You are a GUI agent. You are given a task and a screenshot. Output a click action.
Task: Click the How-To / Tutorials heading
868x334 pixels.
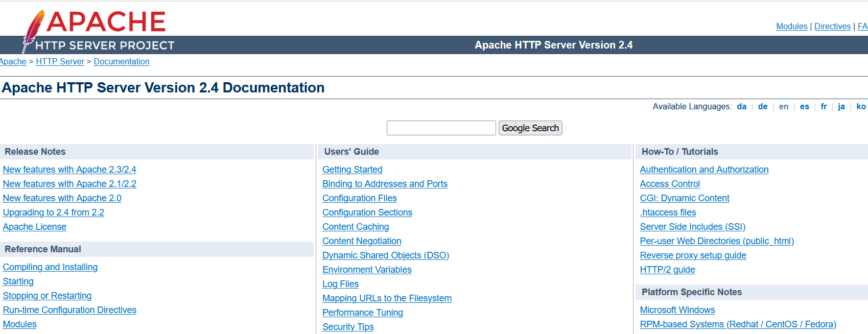coord(680,152)
